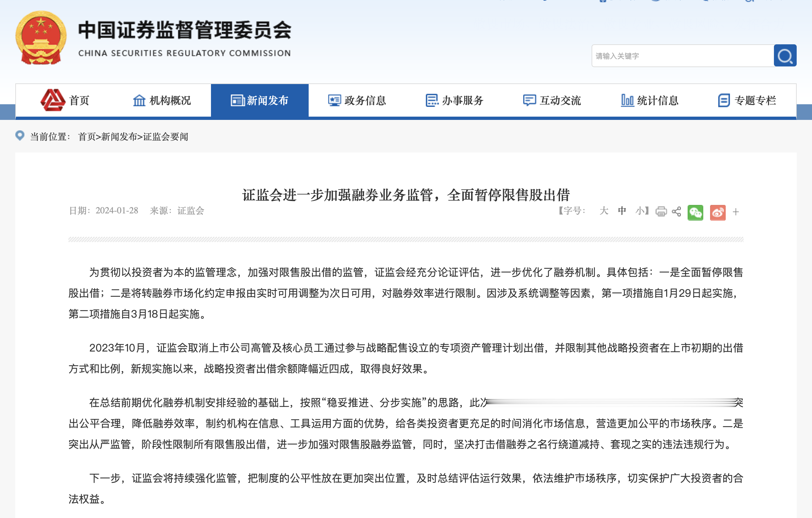This screenshot has width=812, height=518.
Task: Click the search magnifier button
Action: (x=785, y=56)
